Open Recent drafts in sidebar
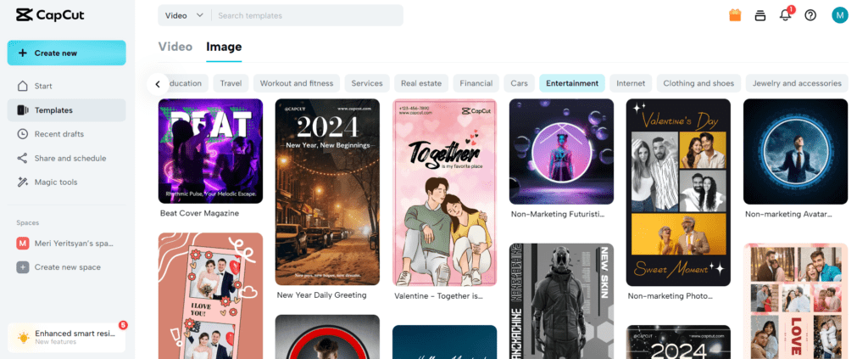 coord(66,134)
